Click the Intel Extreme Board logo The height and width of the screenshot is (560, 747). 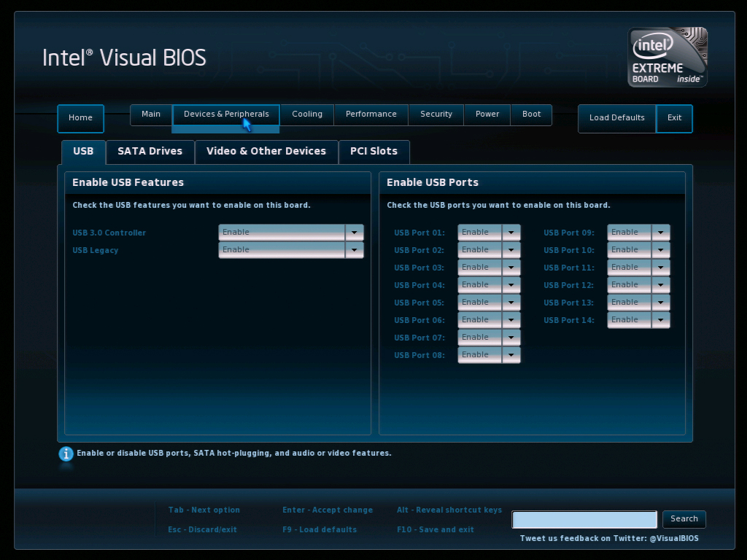(666, 57)
